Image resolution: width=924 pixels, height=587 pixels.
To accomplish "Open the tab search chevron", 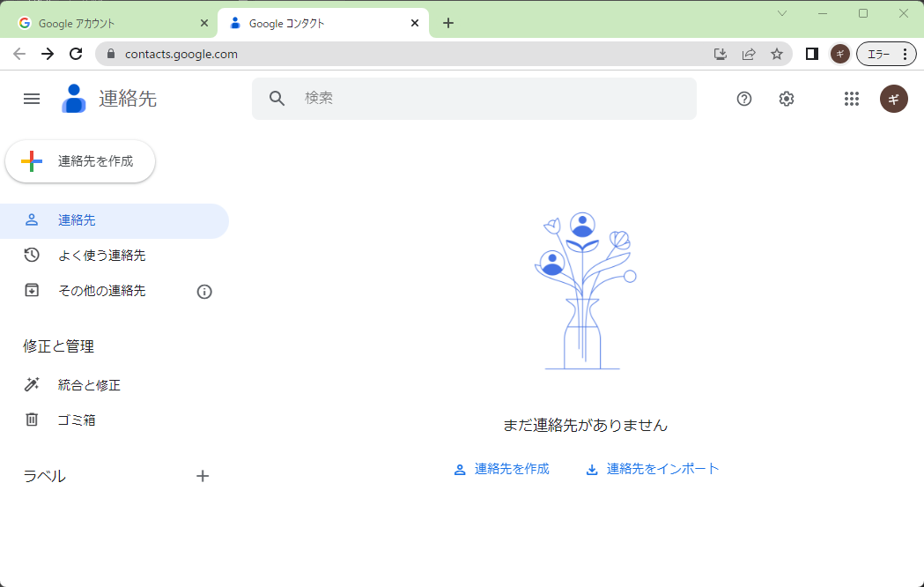I will tap(782, 13).
